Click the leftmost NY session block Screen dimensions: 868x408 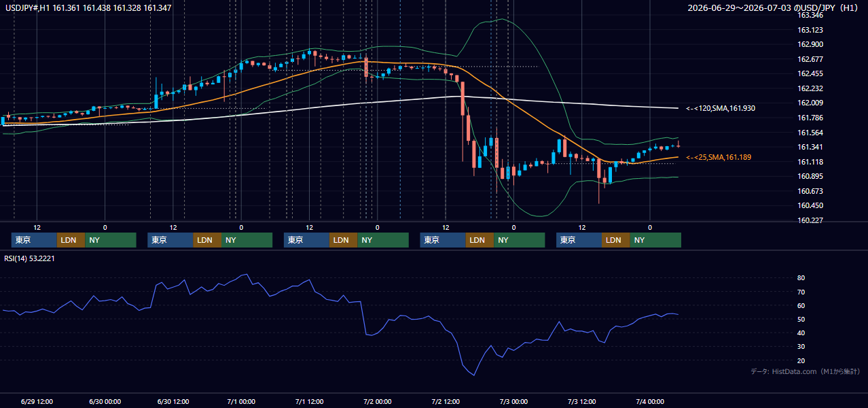tap(111, 240)
